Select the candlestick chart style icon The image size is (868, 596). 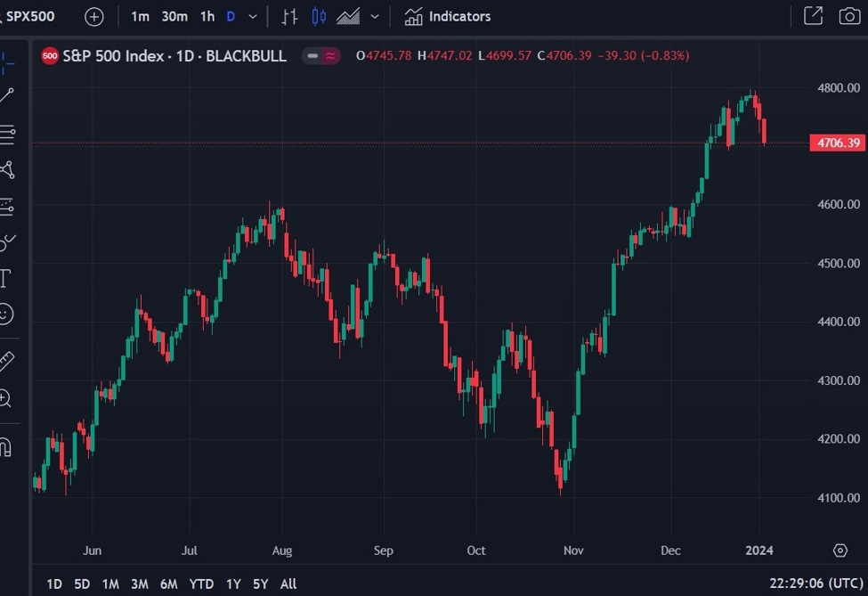coord(319,17)
